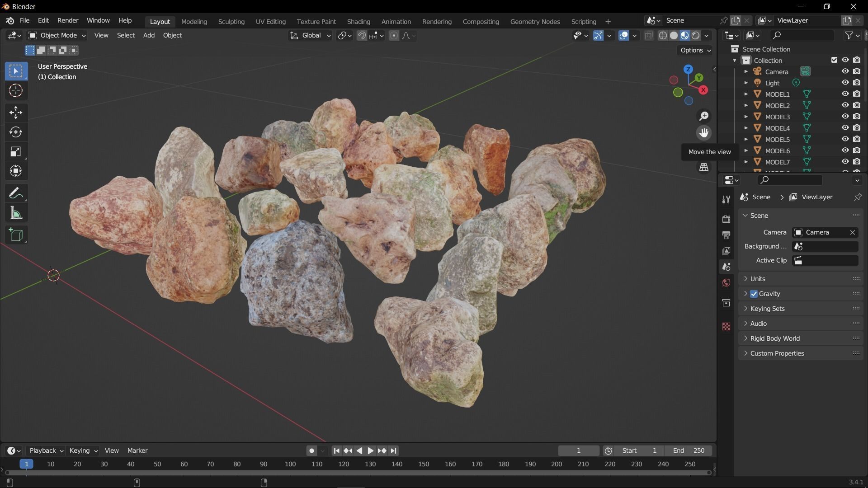This screenshot has height=488, width=868.
Task: Select the Measure tool
Action: [x=16, y=213]
